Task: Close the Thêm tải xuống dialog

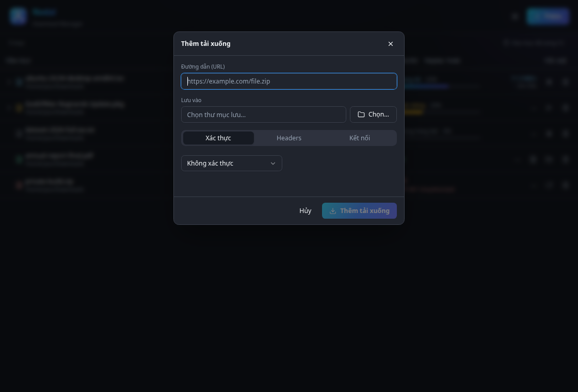Action: 390,44
